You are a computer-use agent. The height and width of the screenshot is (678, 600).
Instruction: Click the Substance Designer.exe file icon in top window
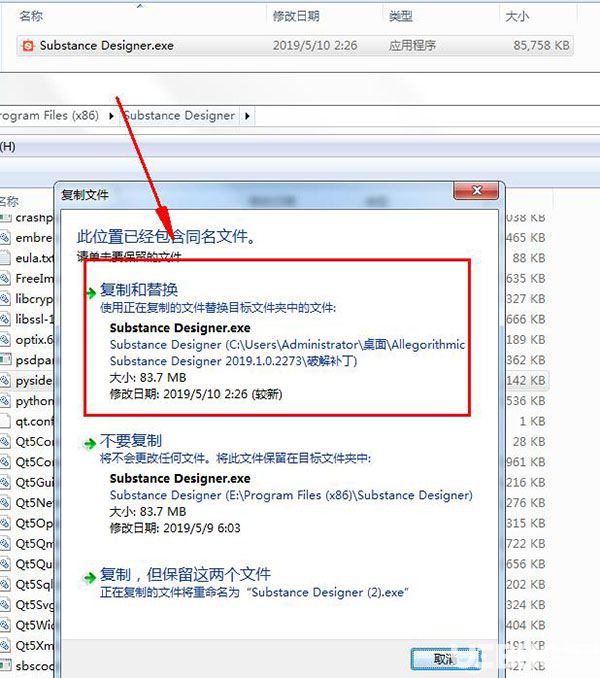pyautogui.click(x=28, y=45)
